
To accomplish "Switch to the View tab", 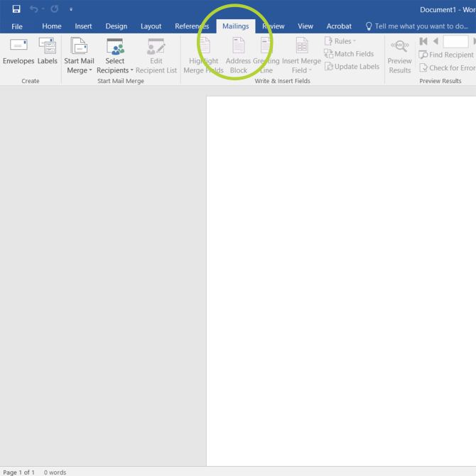I will tap(305, 26).
